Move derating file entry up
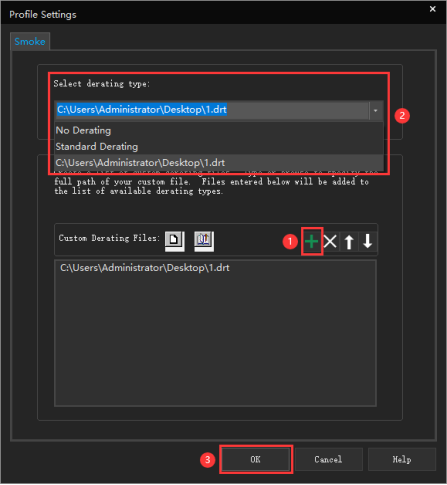 [x=349, y=242]
